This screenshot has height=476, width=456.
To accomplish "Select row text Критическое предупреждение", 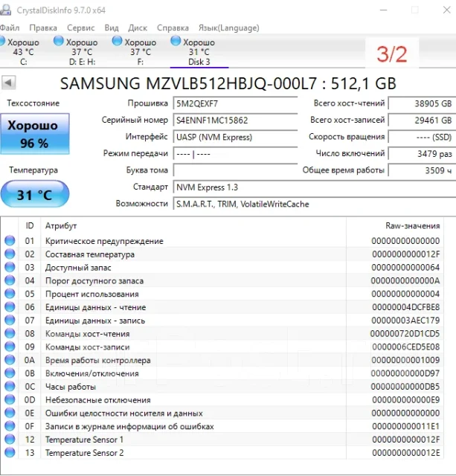I will pyautogui.click(x=104, y=241).
